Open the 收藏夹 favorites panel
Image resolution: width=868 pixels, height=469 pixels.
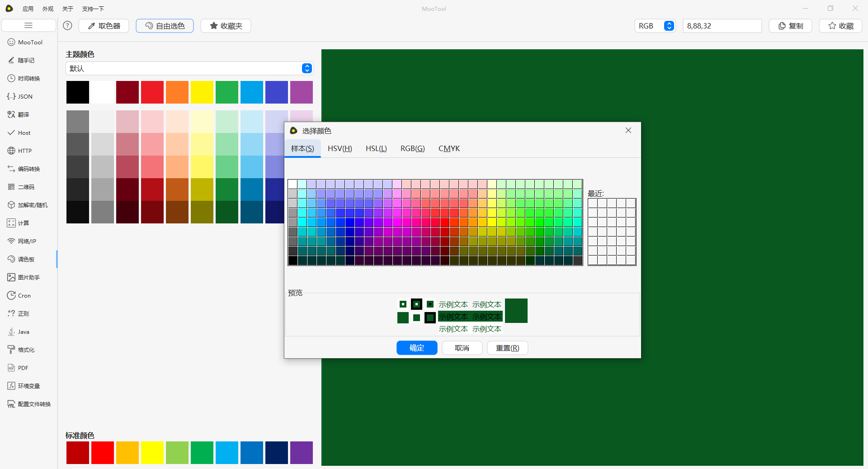226,26
